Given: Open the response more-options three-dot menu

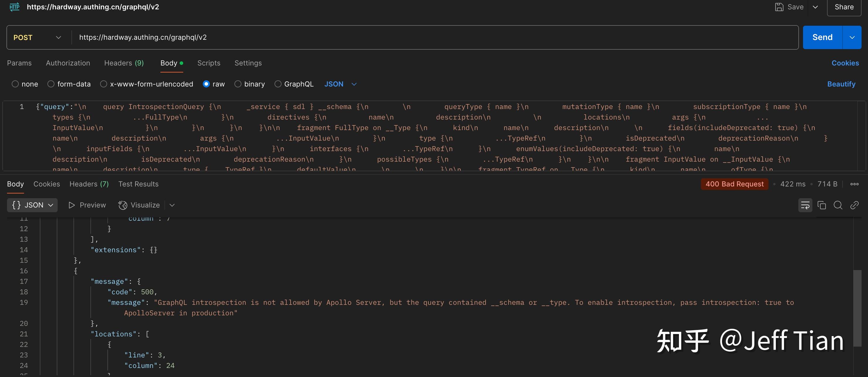Looking at the screenshot, I should click(x=855, y=184).
